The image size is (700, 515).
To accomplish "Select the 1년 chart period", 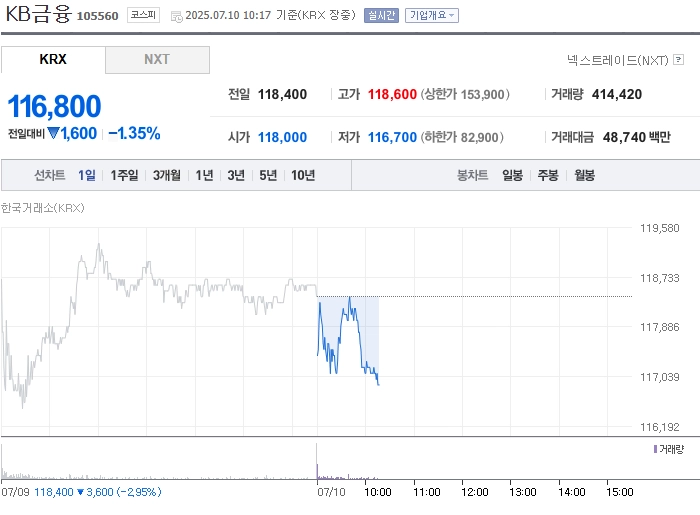I will click(204, 175).
